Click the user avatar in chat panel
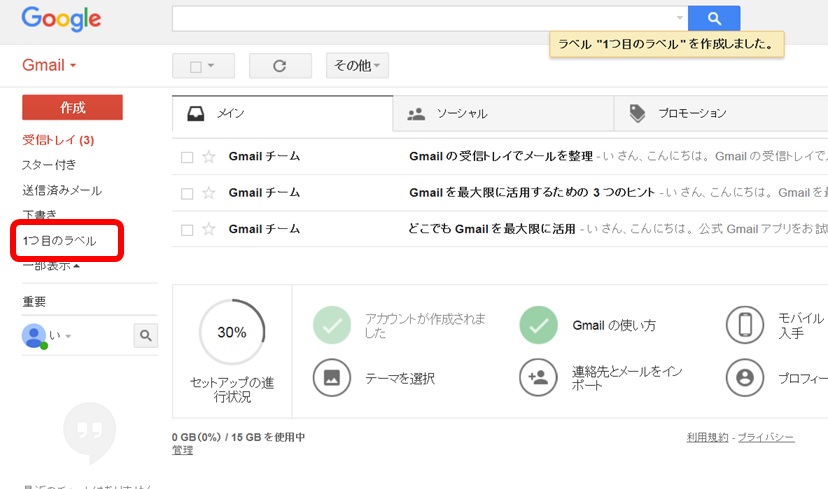This screenshot has width=828, height=489. [x=33, y=336]
